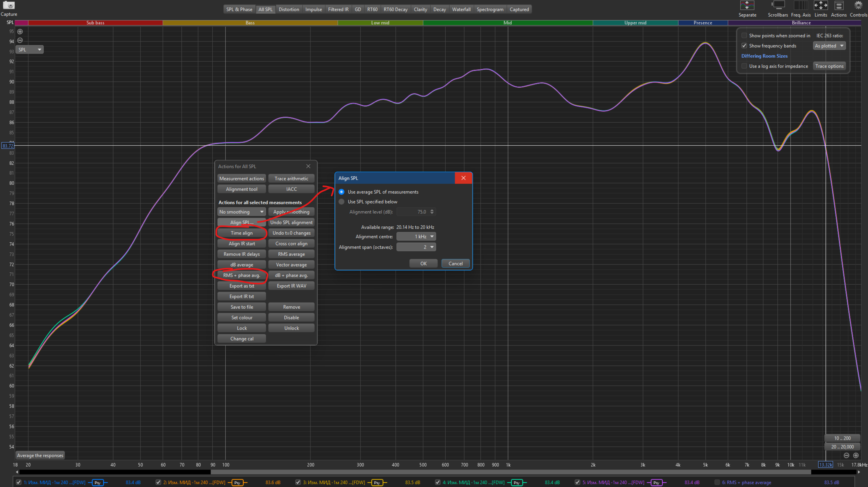
Task: Click the scrollbar left arrow
Action: [17, 472]
